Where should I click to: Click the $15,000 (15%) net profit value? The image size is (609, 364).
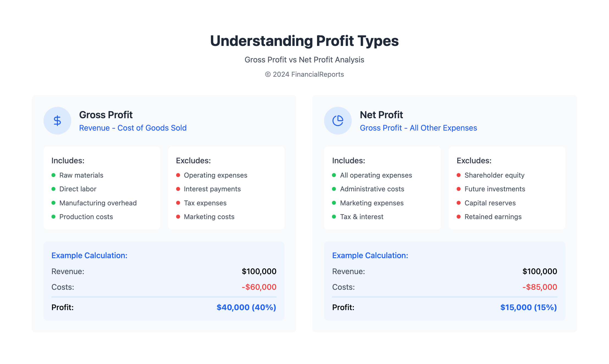(x=528, y=307)
